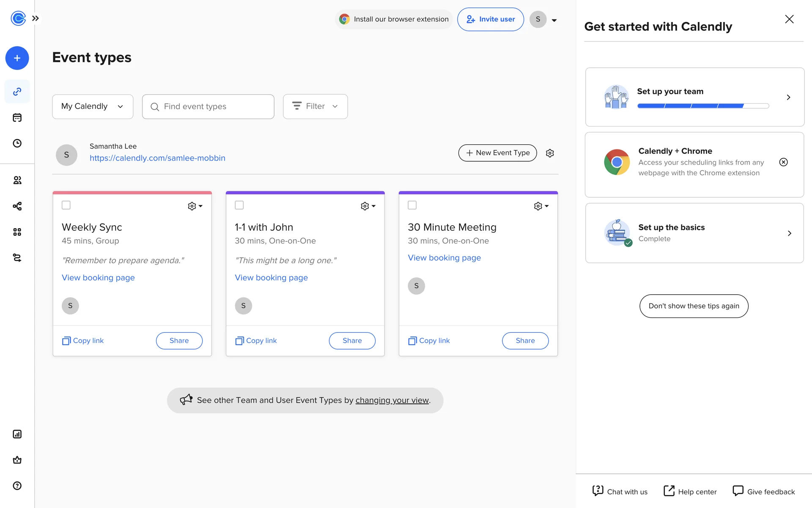Open Analytics chart icon in sidebar
This screenshot has width=812, height=508.
coord(17,434)
